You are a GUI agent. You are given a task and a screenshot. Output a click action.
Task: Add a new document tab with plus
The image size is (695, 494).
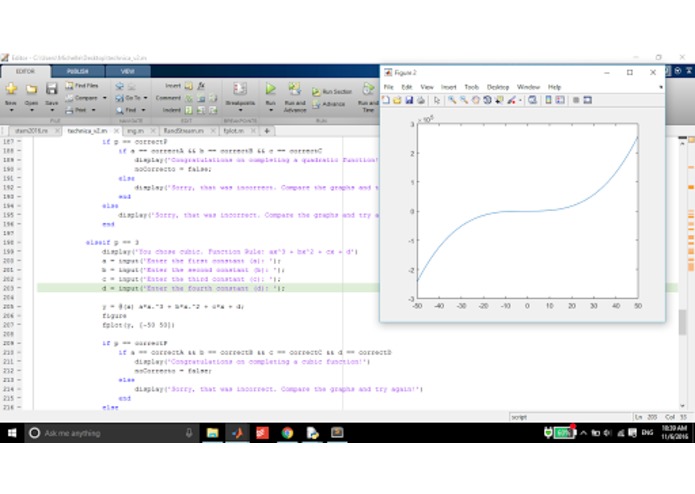(267, 131)
